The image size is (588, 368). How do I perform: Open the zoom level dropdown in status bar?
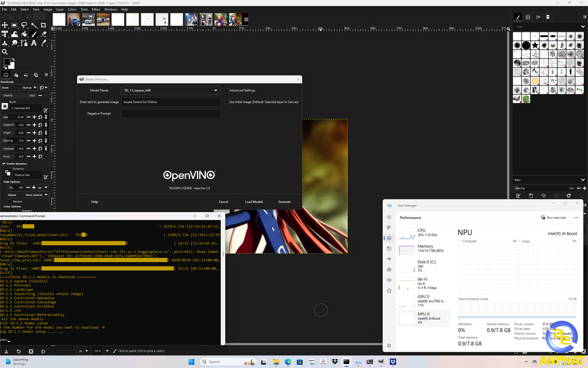(107, 351)
